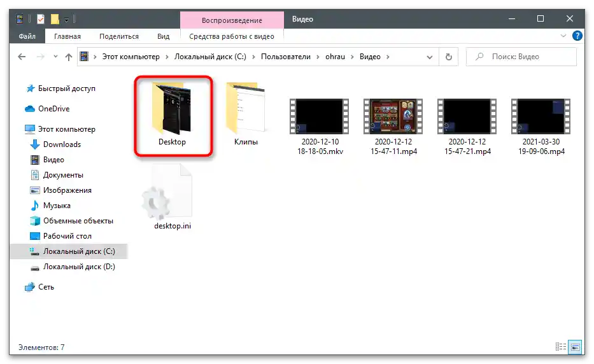Click the address bar folder icon

(x=84, y=57)
